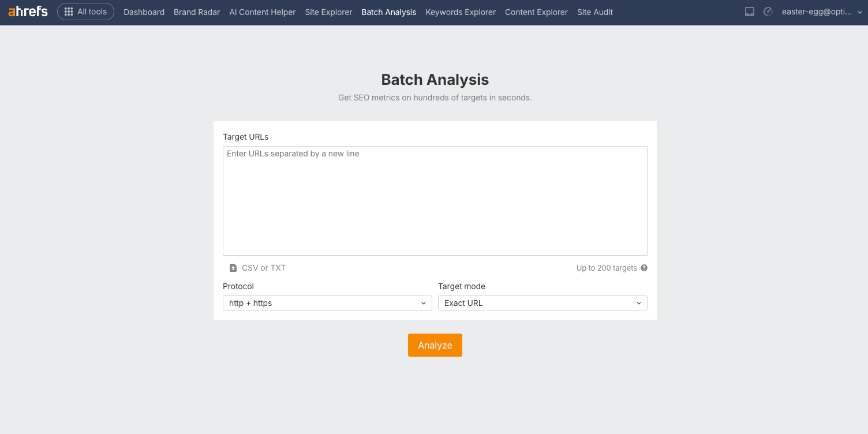Screen dimensions: 868x434
Task: Focus the Target URLs text area
Action: click(435, 201)
